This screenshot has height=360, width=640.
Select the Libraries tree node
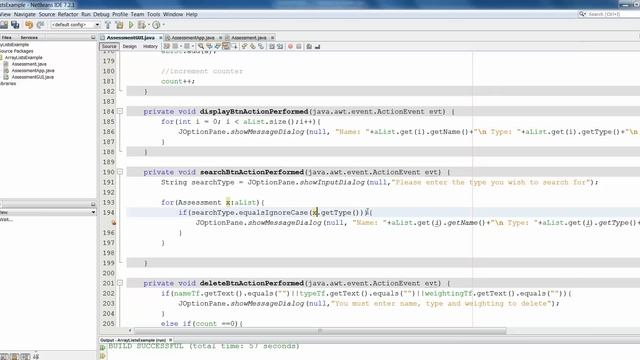[8, 83]
